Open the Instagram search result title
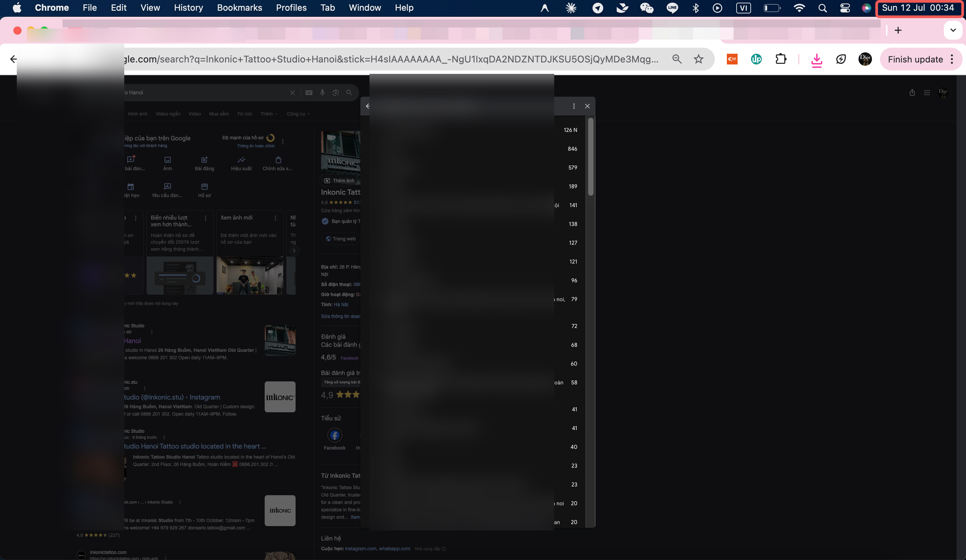 [x=172, y=397]
